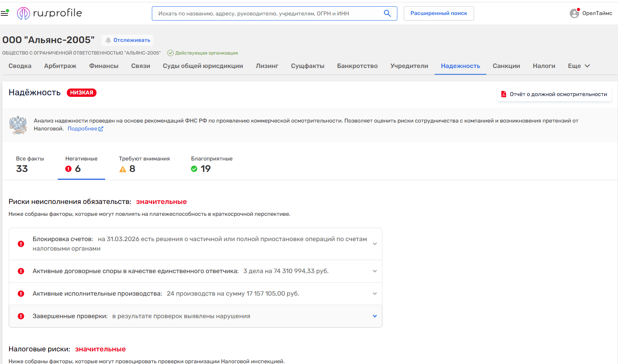Expand the Активные исполнительные производства row
Image resolution: width=618 pixels, height=364 pixels.
374,294
